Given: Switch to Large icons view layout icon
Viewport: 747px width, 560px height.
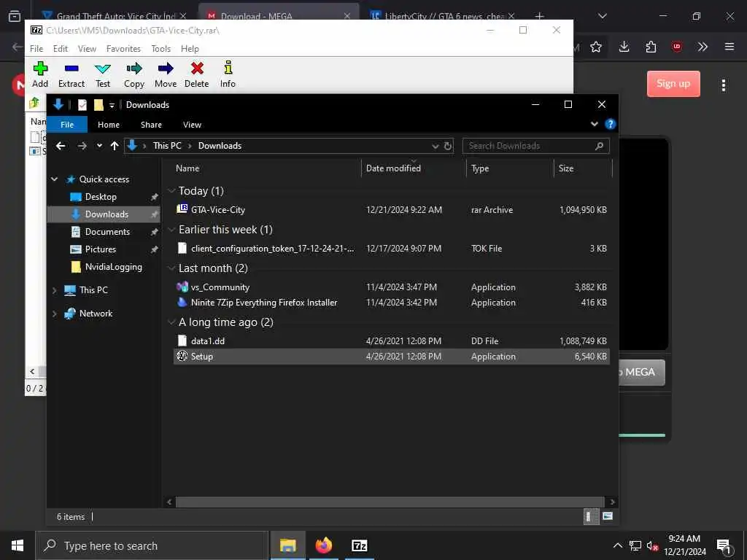Looking at the screenshot, I should (x=608, y=517).
